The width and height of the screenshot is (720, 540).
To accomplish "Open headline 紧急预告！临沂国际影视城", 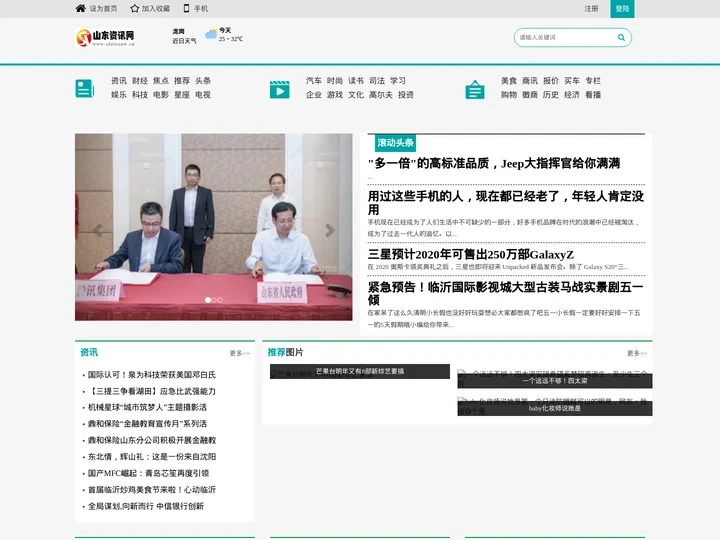I will point(506,293).
